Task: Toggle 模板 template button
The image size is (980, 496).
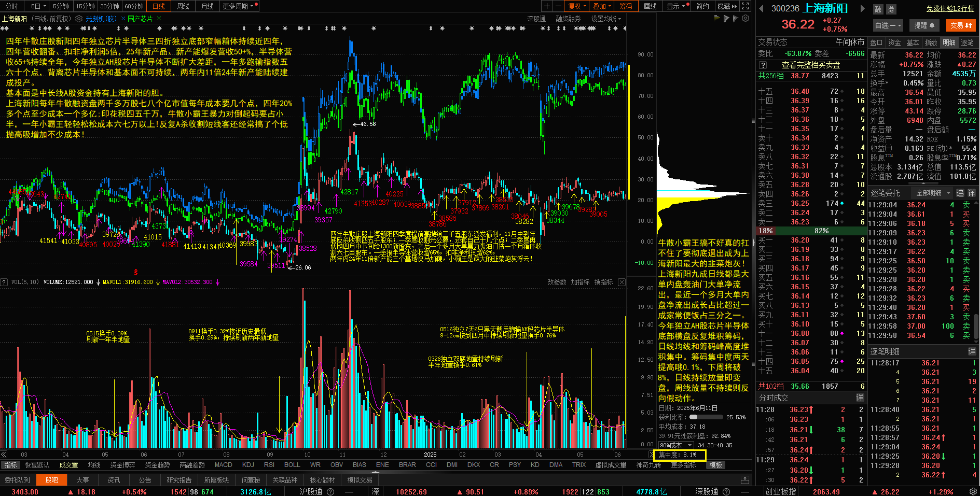Action: (x=716, y=465)
